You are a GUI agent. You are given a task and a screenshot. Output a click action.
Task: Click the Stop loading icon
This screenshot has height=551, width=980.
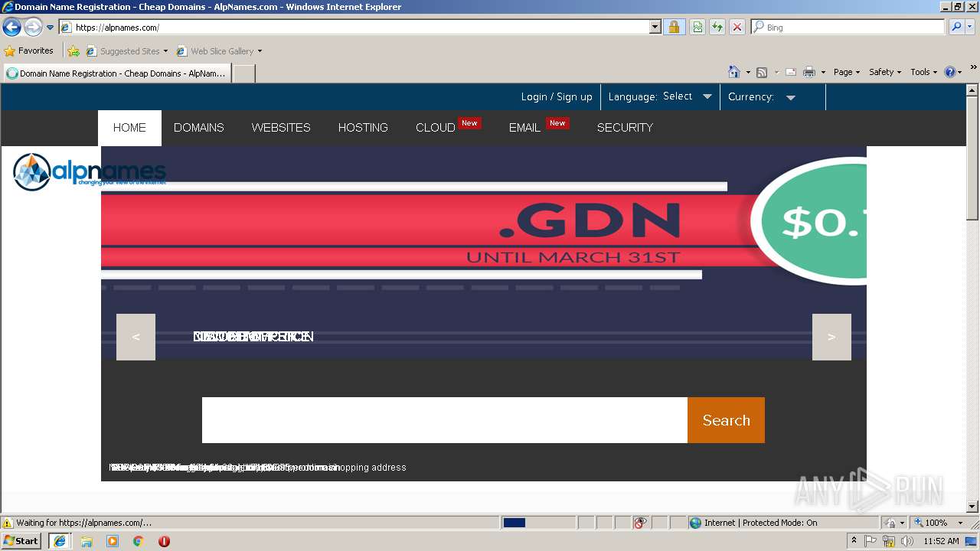click(x=737, y=27)
